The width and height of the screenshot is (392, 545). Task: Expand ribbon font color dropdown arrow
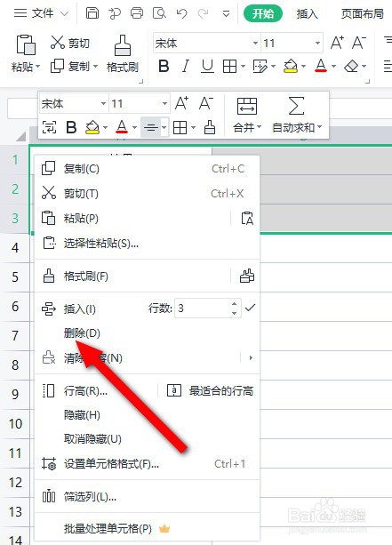(x=333, y=66)
